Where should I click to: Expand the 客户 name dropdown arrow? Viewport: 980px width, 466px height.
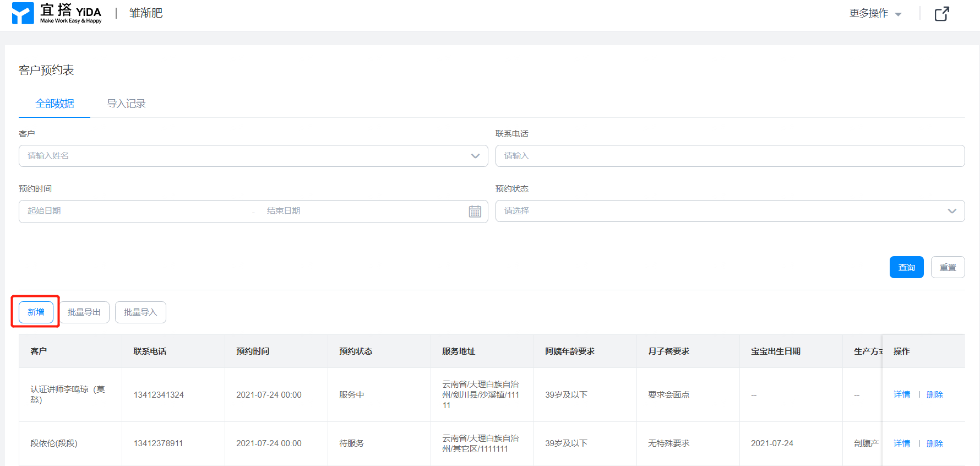tap(475, 156)
